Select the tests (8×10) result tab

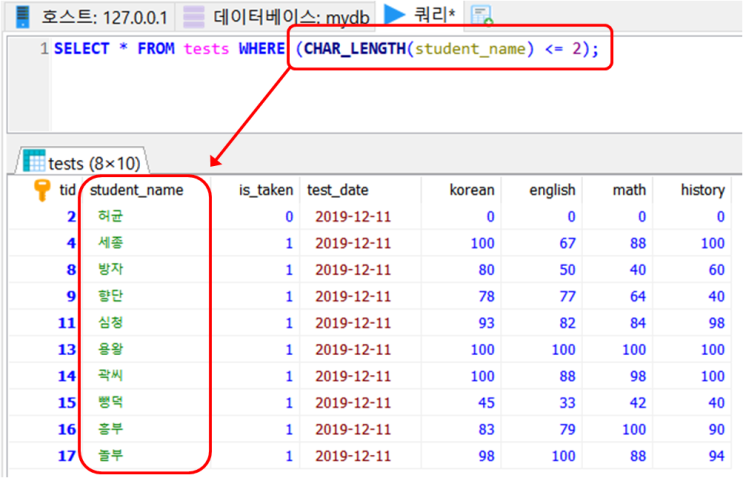(83, 162)
